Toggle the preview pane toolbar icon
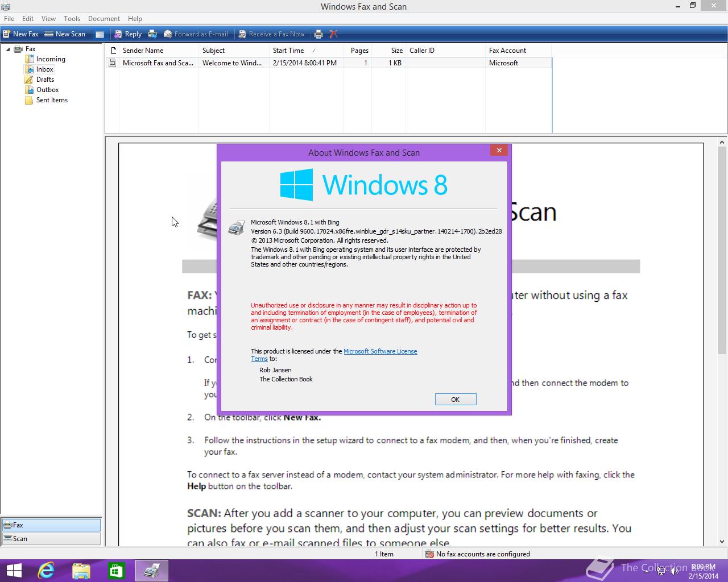Screen dimensions: 728x582 pyautogui.click(x=100, y=34)
